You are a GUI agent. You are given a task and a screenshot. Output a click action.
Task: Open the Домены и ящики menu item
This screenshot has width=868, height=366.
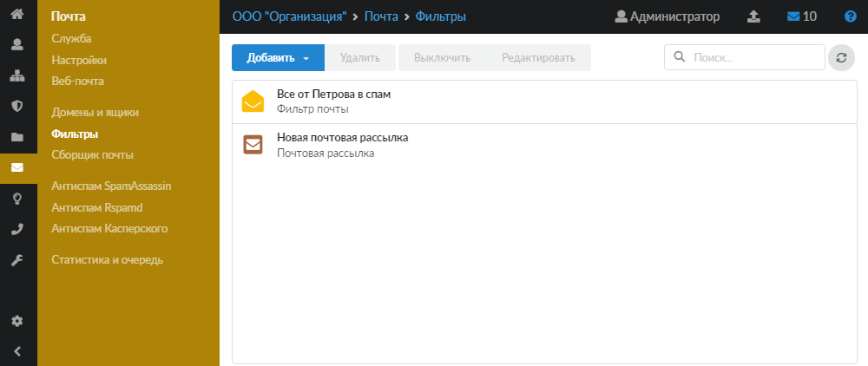coord(95,112)
